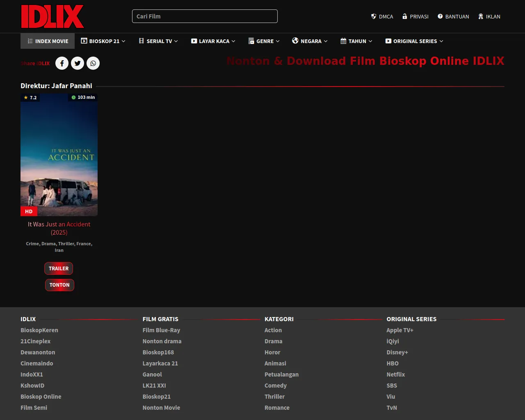Open the Dewanonton footer link
Screen dimensions: 525x420
38,352
